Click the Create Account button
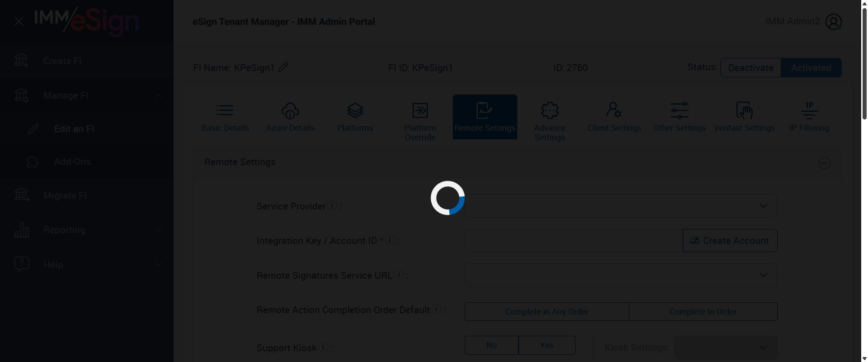Screen dimensions: 868x362 click(x=730, y=240)
